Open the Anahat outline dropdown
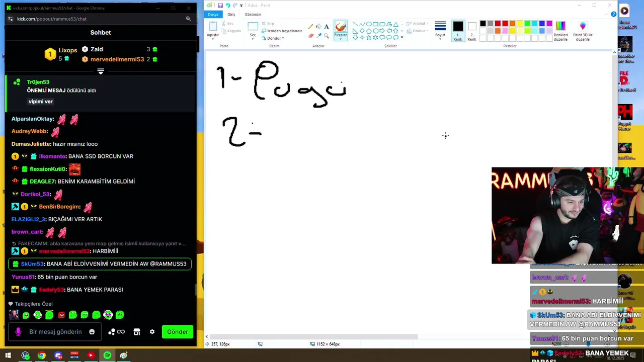644x362 pixels. click(418, 24)
